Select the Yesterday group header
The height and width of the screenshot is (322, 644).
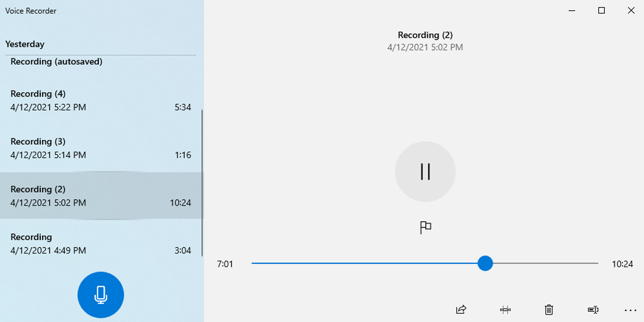coord(24,44)
